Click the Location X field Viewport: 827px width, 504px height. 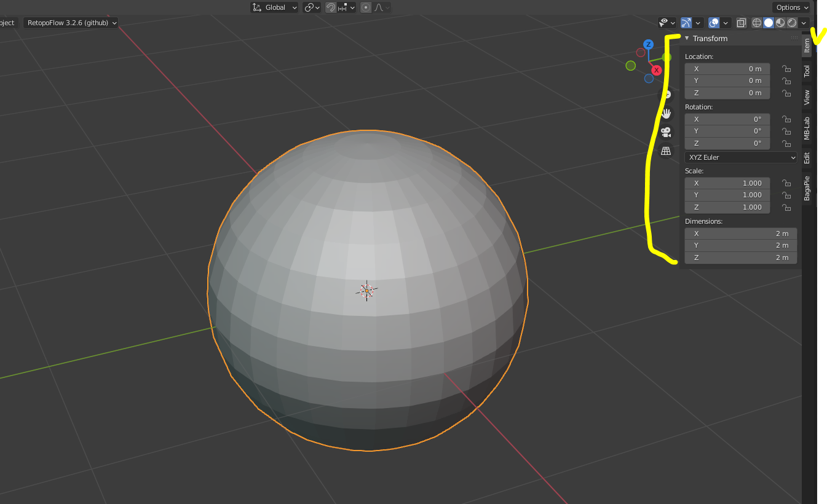[727, 69]
